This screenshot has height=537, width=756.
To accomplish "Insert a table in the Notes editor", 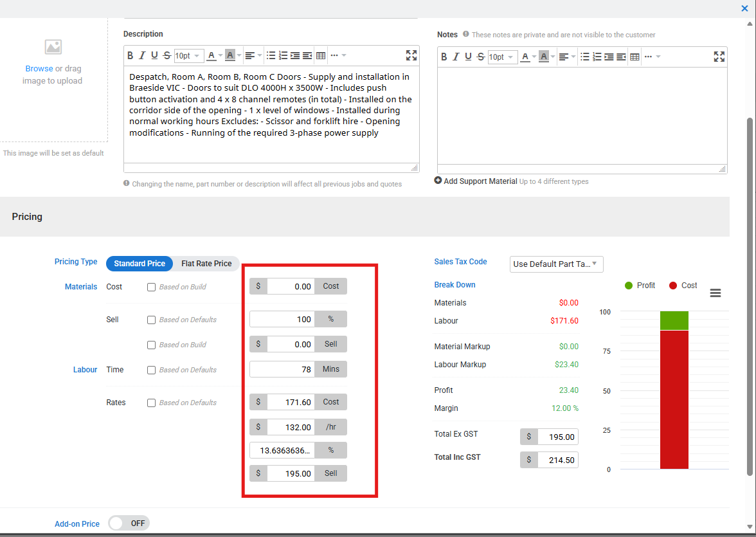I will coord(634,57).
